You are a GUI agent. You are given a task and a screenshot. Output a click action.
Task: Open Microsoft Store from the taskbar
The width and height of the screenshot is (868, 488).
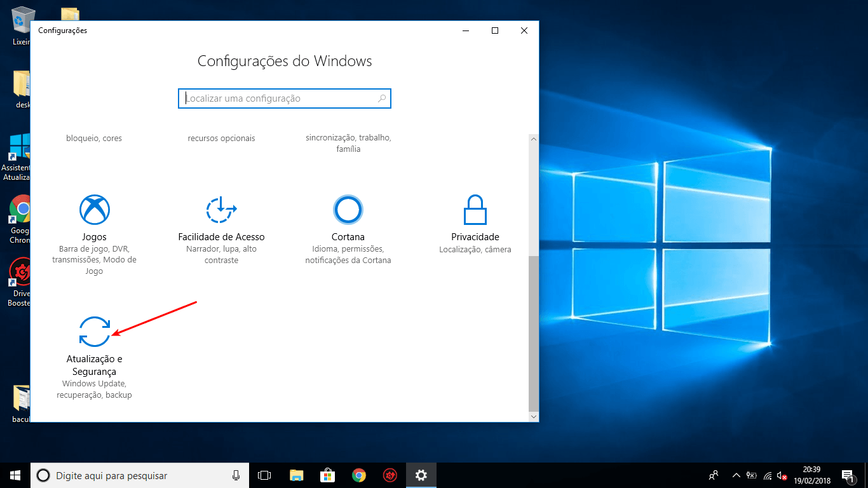pos(327,475)
